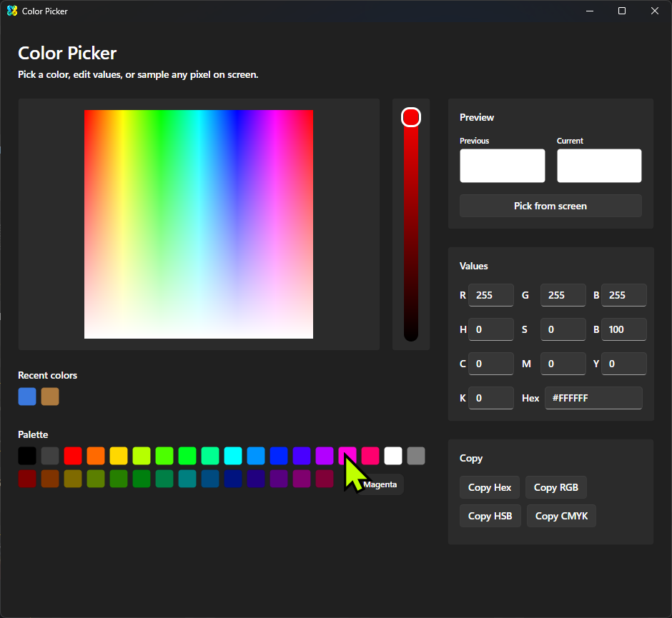
Task: Select the magenta palette swatch
Action: click(347, 454)
